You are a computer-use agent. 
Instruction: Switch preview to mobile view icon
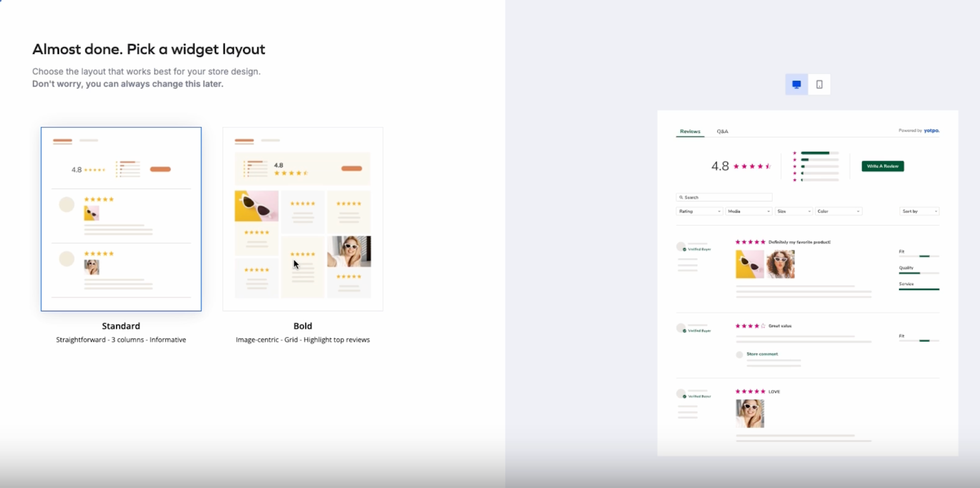820,85
